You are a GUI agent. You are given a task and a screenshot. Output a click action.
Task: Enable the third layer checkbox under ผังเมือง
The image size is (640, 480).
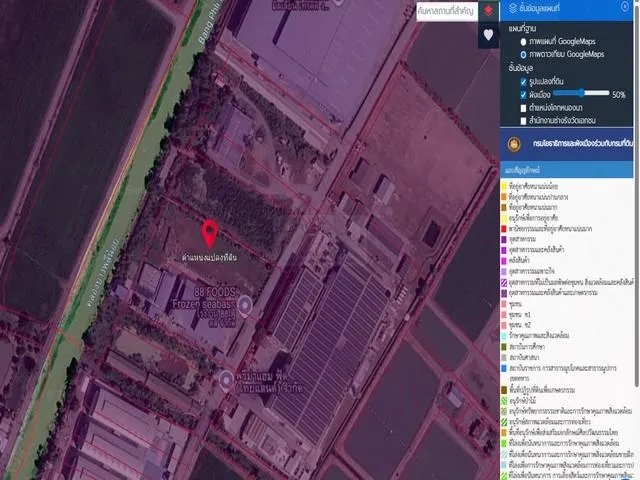523,107
